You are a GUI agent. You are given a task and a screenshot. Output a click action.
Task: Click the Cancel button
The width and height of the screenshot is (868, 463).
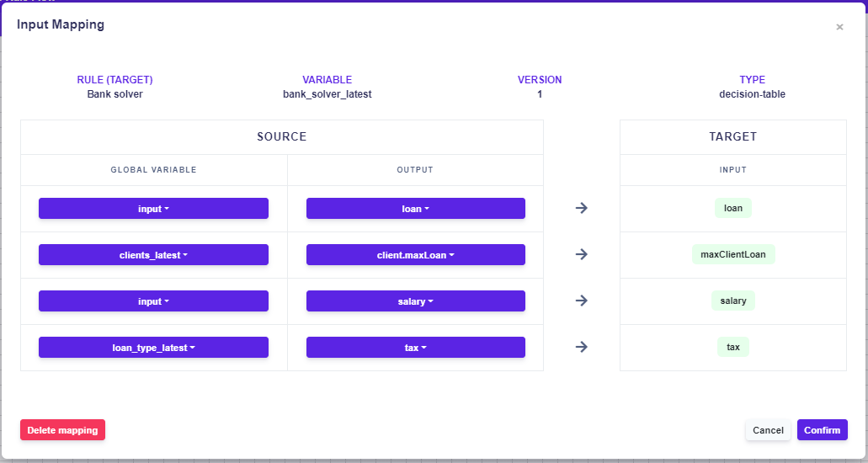pos(768,430)
